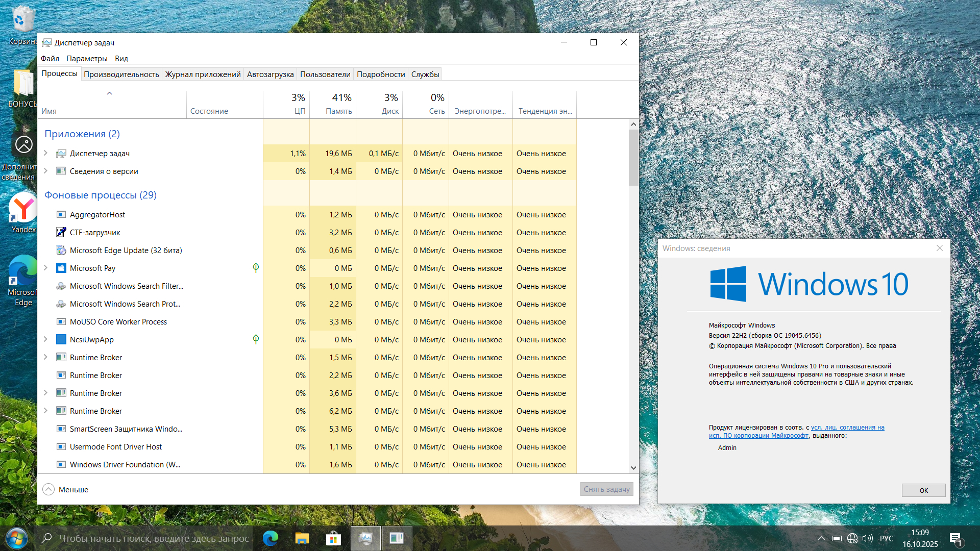Open the Параметры menu
980x551 pixels.
tap(87, 59)
